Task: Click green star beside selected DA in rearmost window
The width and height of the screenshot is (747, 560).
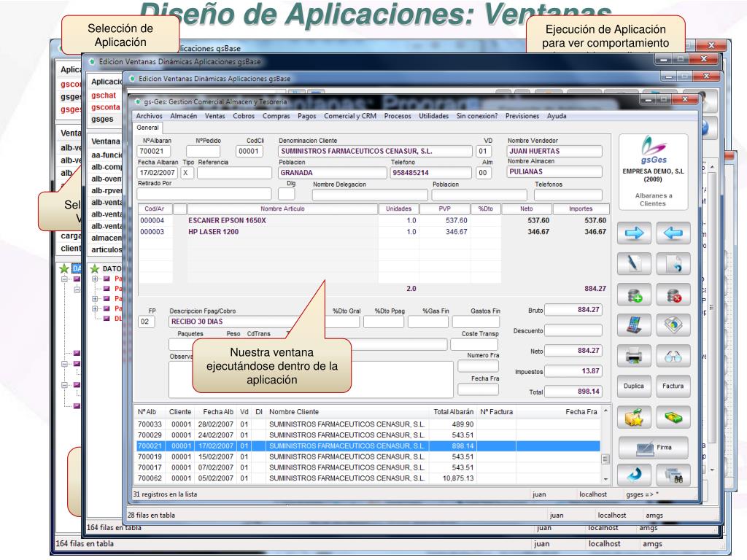Action: tap(64, 268)
